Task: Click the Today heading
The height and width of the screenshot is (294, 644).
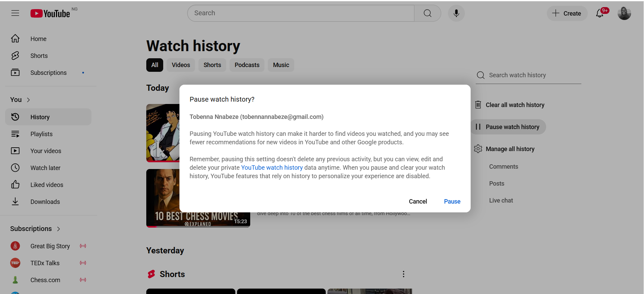Action: tap(157, 88)
